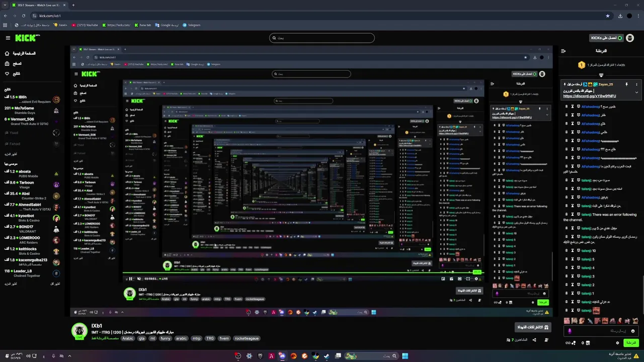Open the discord.gg link in pinned message
The height and width of the screenshot is (362, 644).
point(589,96)
